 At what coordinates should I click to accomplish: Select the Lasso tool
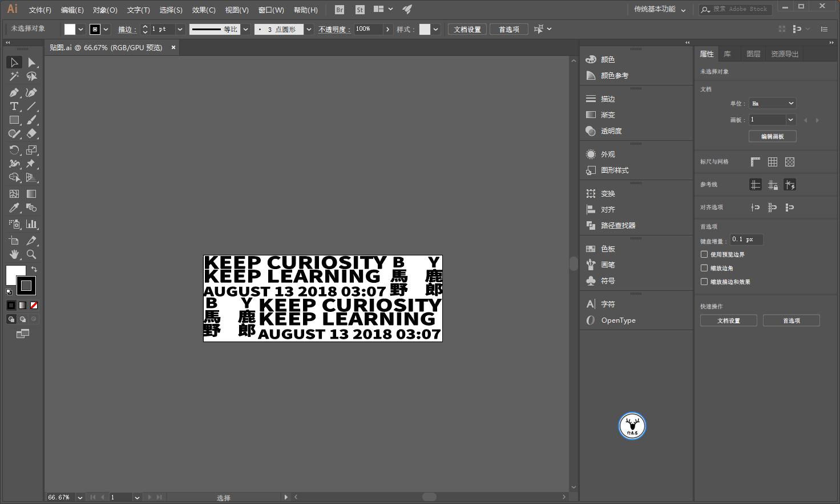(x=31, y=76)
